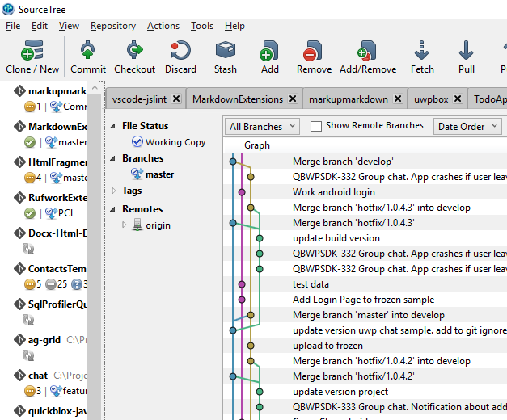Click the Stash toolbar icon
Image resolution: width=507 pixels, height=420 pixels.
(226, 50)
